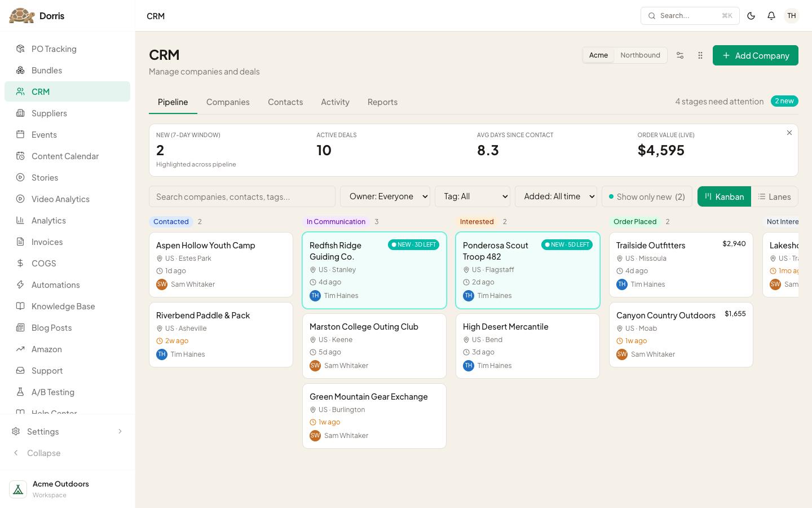This screenshot has width=812, height=508.
Task: Select Acme workspace toggle
Action: tap(598, 55)
